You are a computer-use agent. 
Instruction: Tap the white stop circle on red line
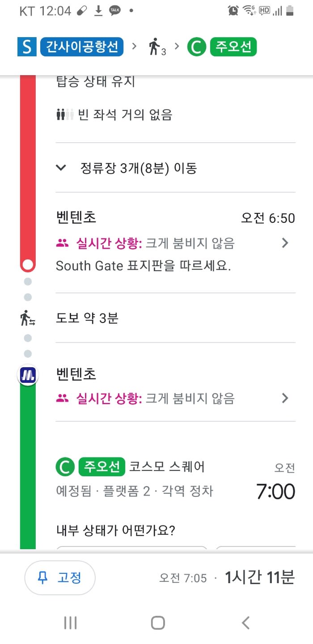pos(28,265)
